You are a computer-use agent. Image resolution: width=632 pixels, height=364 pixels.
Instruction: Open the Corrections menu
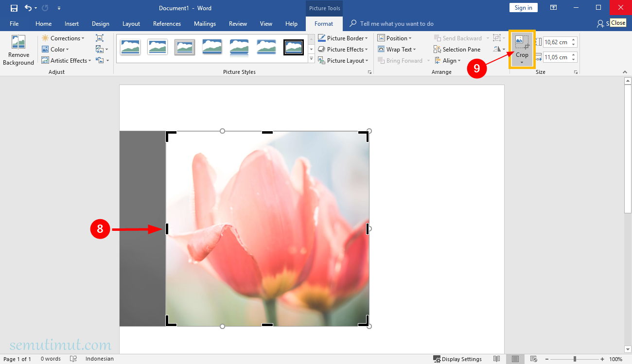[x=63, y=38]
